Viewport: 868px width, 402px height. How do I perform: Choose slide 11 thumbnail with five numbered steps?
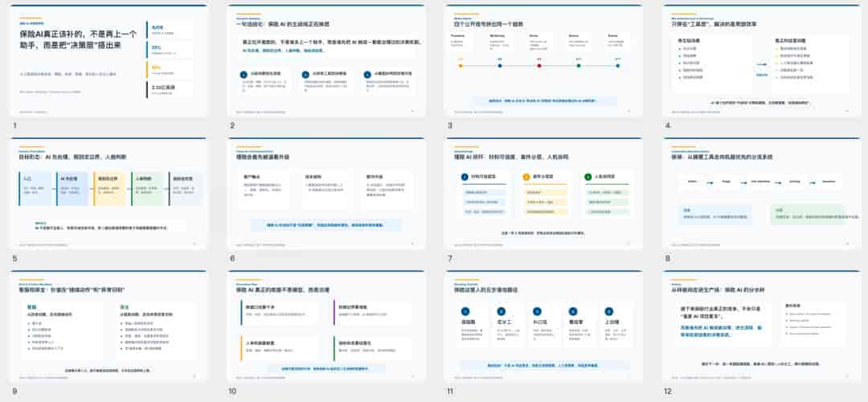coord(543,326)
